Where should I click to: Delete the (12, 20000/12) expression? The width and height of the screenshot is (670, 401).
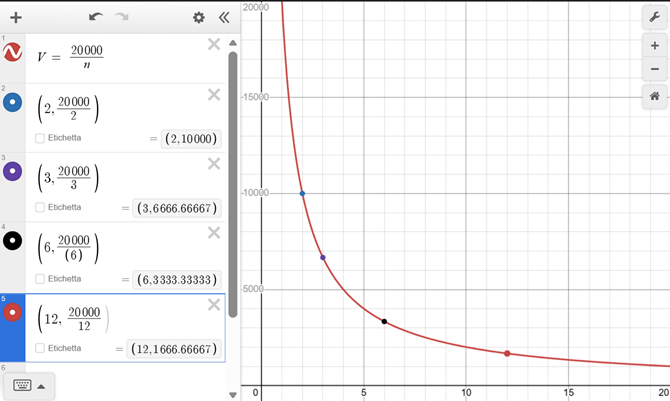coord(213,305)
